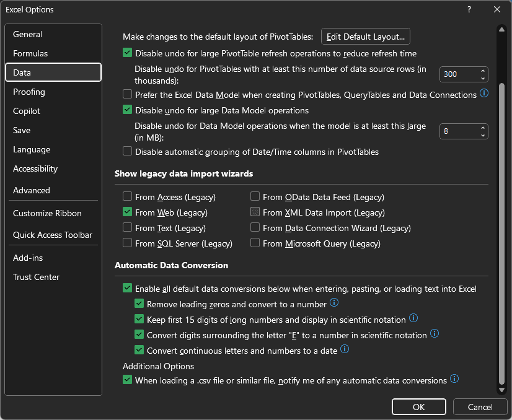Image resolution: width=512 pixels, height=420 pixels.
Task: Enable From OData Data Feed (Legacy)
Action: [255, 196]
